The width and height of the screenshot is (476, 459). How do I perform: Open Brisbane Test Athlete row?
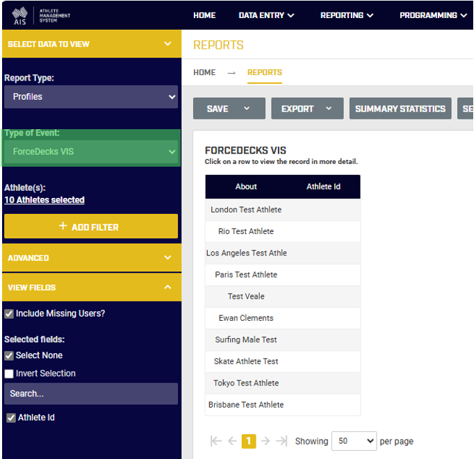pos(283,405)
